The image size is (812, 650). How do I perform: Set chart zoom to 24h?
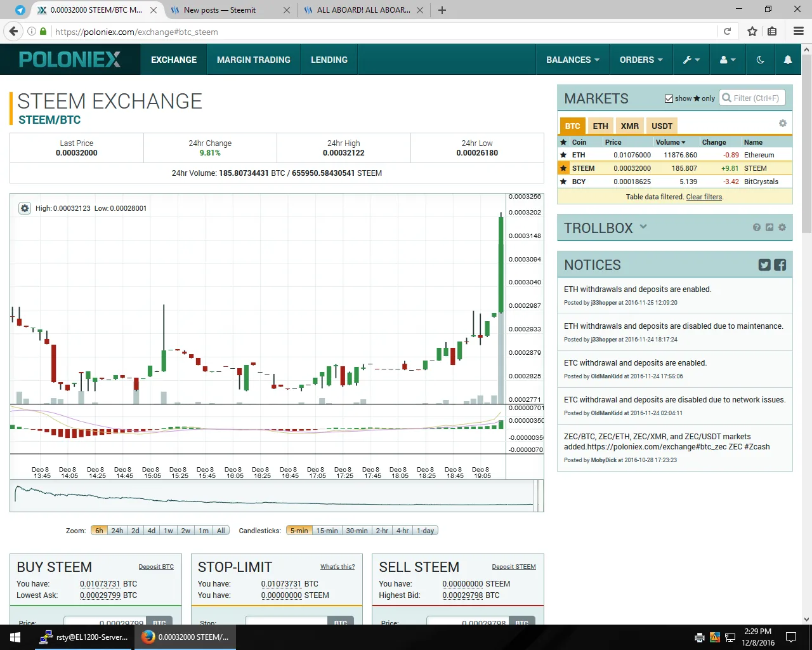[117, 531]
